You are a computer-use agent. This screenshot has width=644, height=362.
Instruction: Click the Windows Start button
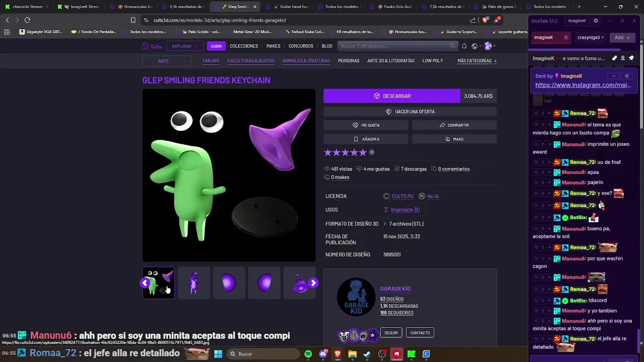218,354
